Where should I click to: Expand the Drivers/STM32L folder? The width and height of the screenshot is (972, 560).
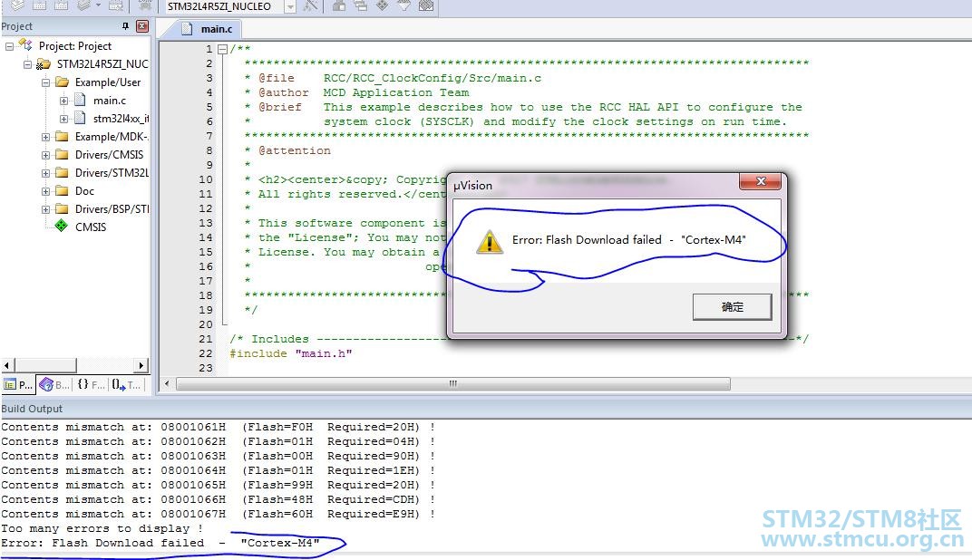[x=45, y=173]
